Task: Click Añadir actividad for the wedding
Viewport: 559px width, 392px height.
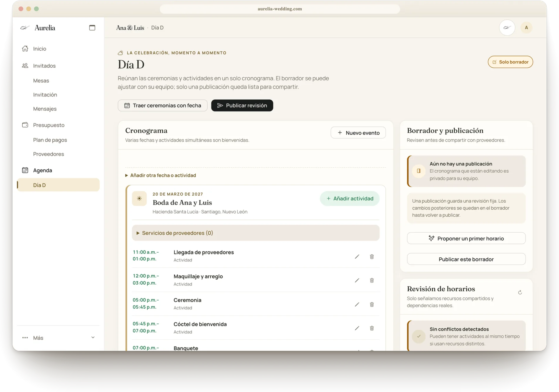Action: (350, 198)
